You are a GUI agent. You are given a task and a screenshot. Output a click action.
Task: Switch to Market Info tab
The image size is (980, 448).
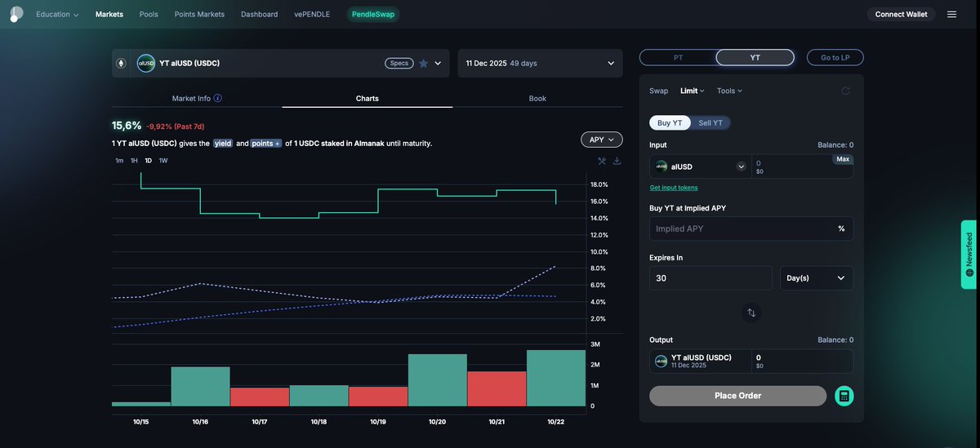197,98
